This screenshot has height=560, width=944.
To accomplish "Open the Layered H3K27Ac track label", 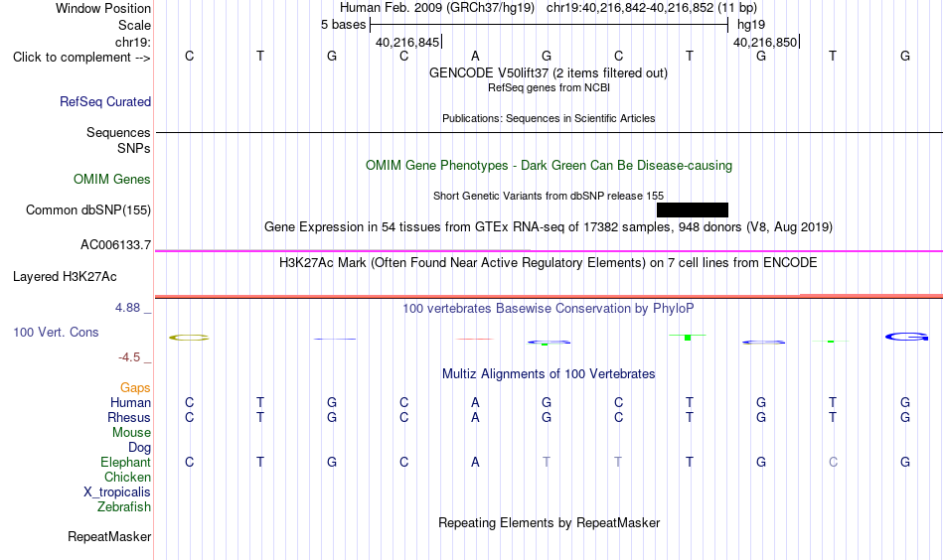I will [x=65, y=277].
